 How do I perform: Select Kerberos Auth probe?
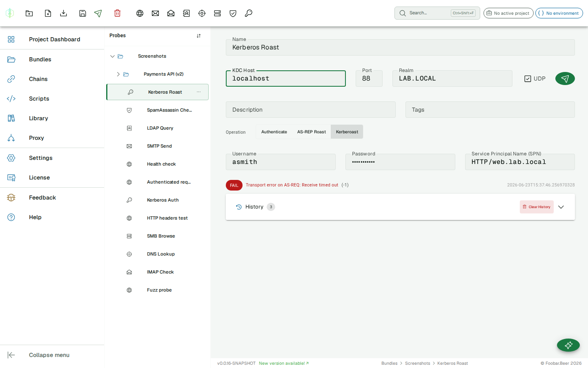tap(158, 200)
